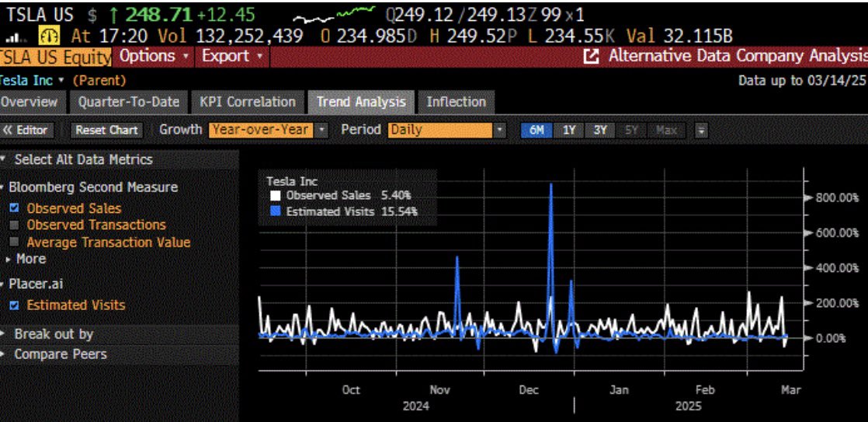Click the white Observed Sales legend swatch
Image resolution: width=868 pixels, height=422 pixels.
[x=276, y=196]
